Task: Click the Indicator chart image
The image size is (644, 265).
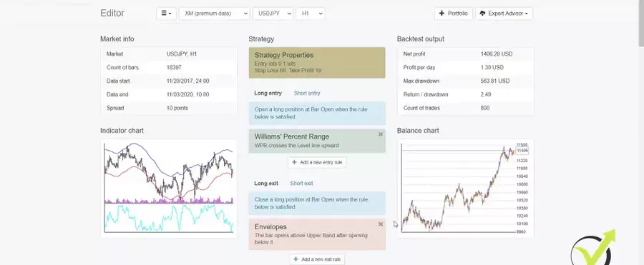Action: pos(168,189)
